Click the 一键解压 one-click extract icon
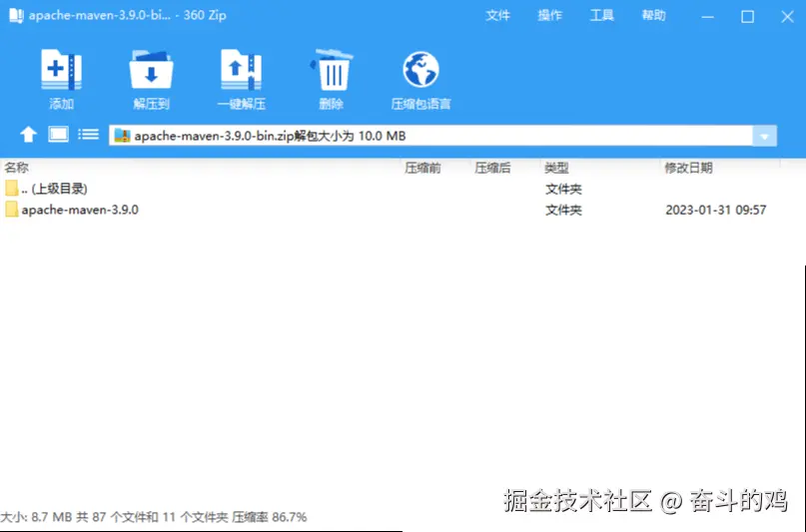This screenshot has width=806, height=532. click(x=241, y=69)
